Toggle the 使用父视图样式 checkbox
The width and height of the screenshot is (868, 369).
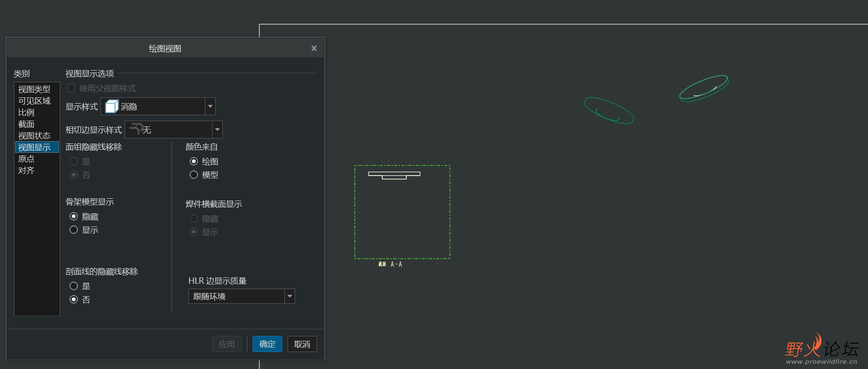(x=71, y=88)
